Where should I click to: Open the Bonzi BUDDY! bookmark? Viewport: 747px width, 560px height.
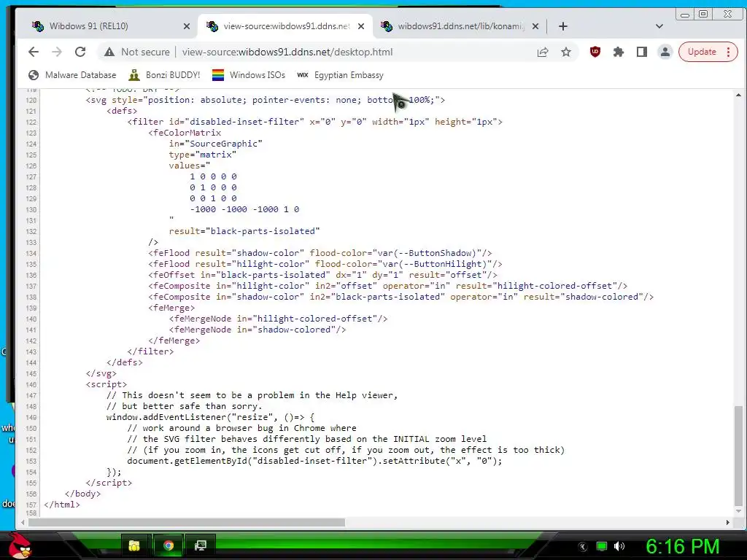click(x=164, y=75)
